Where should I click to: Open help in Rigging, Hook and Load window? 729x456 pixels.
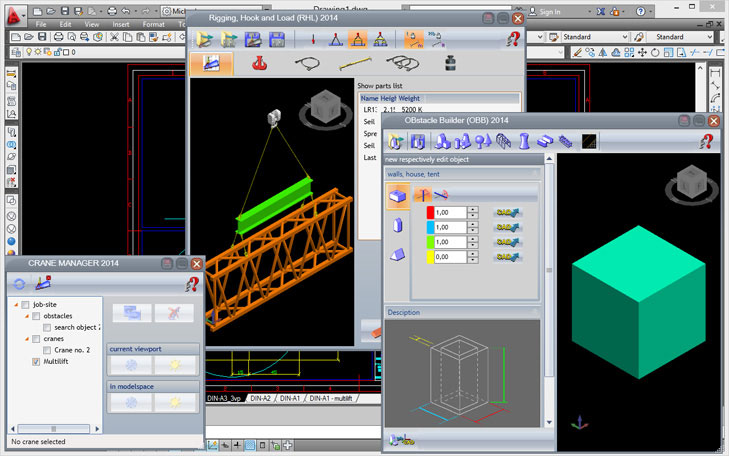pyautogui.click(x=513, y=39)
